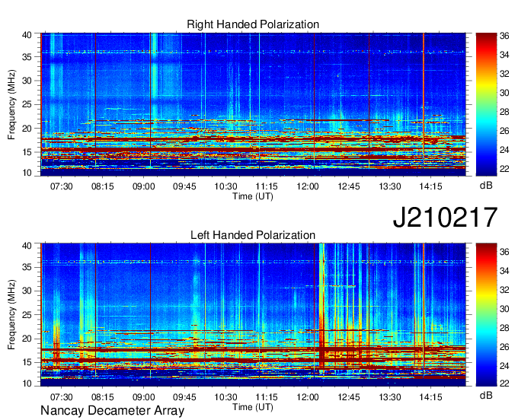This screenshot has width=518, height=420.
Task: Click 22 dB label on Left Handed colorbar
Action: point(504,383)
